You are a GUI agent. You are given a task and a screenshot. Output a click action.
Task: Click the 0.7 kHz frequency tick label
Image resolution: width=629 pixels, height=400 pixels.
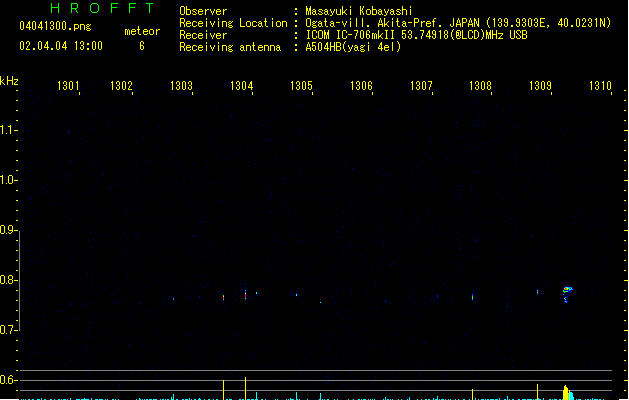[x=7, y=330]
